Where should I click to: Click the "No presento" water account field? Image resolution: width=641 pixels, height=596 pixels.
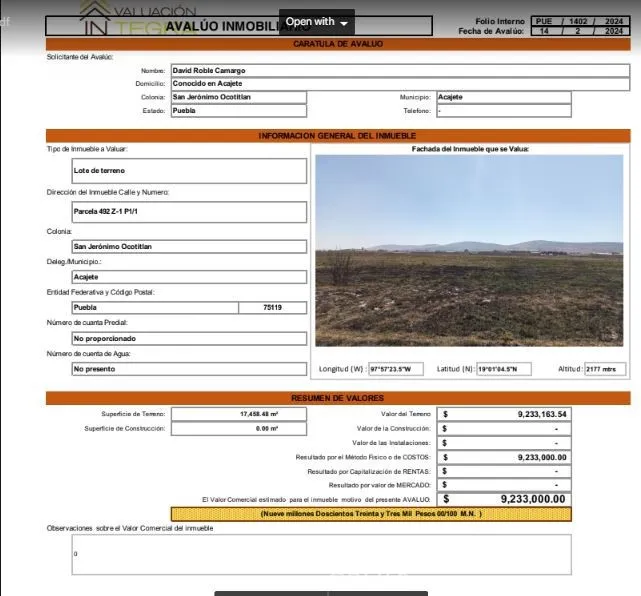189,369
